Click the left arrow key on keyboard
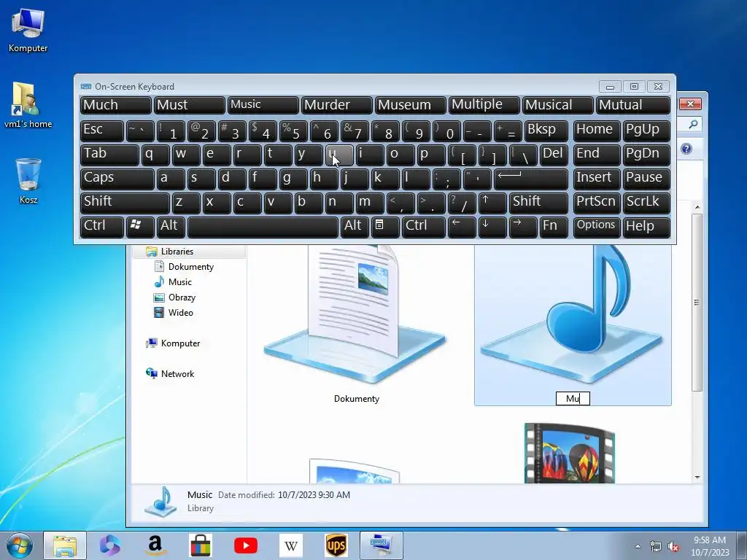Viewport: 747px width, 560px height. click(462, 227)
